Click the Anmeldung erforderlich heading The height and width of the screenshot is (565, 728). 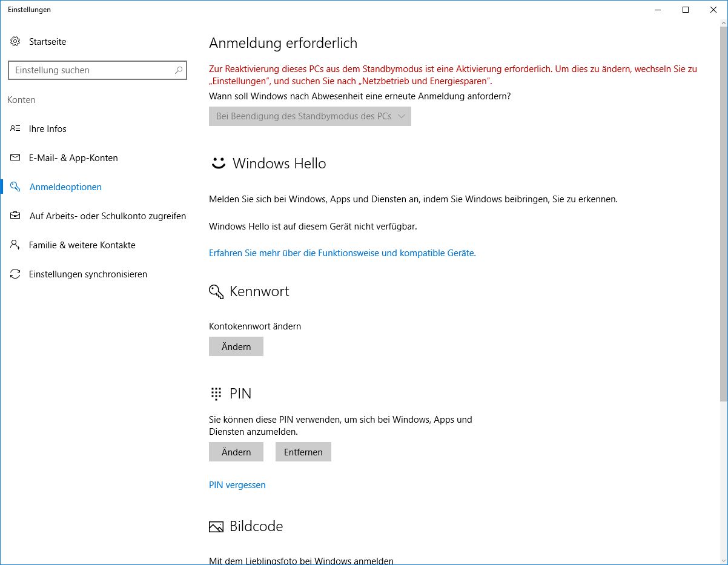pyautogui.click(x=283, y=43)
